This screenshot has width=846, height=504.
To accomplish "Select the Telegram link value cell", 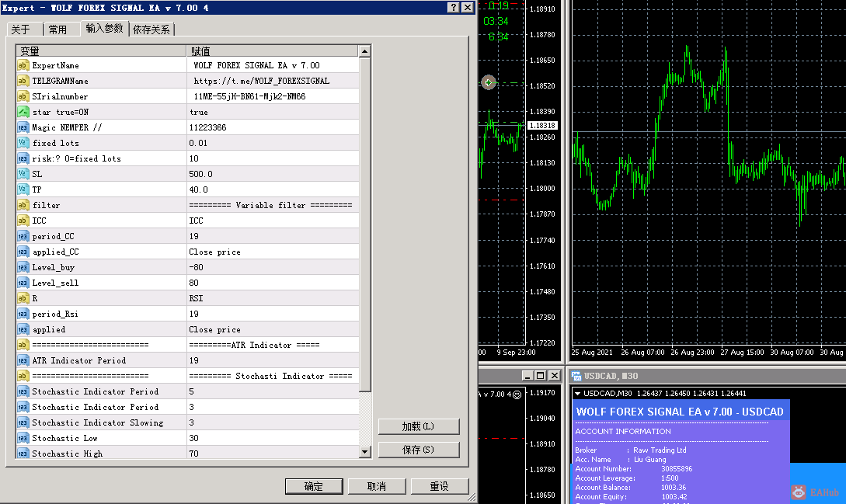I will [273, 81].
